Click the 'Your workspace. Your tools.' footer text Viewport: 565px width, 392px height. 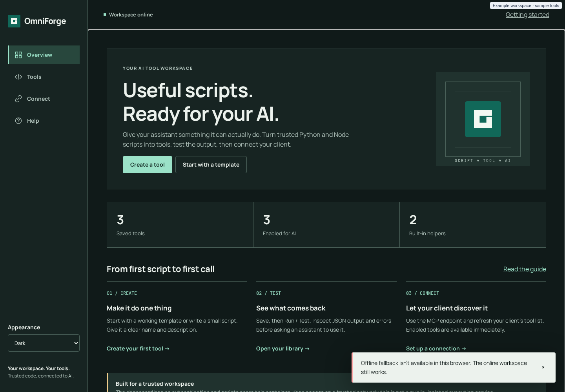point(39,368)
